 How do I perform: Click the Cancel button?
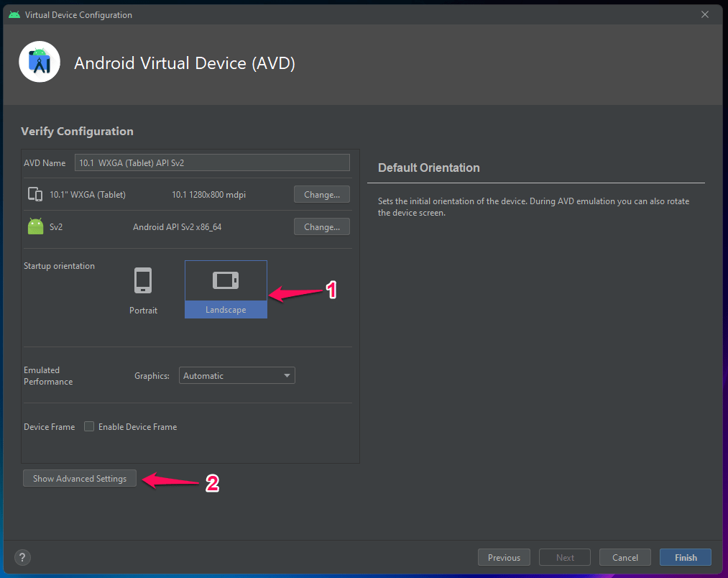coord(625,557)
